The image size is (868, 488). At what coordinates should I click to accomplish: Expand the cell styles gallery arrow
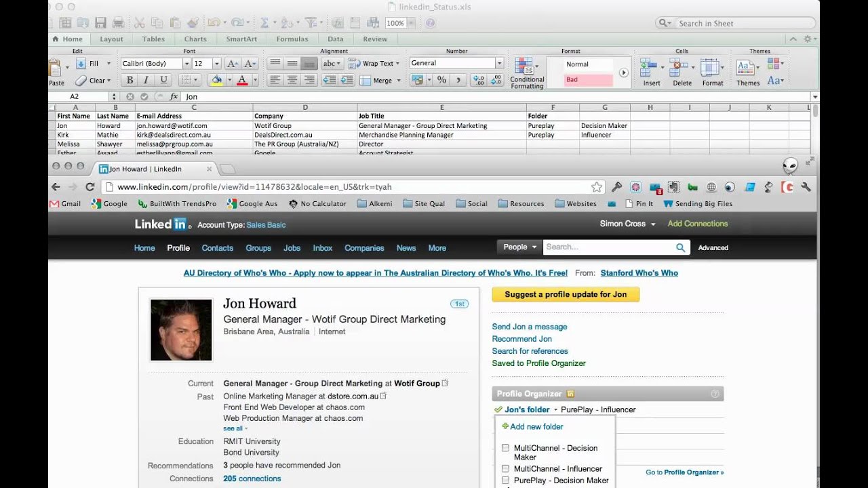point(623,73)
